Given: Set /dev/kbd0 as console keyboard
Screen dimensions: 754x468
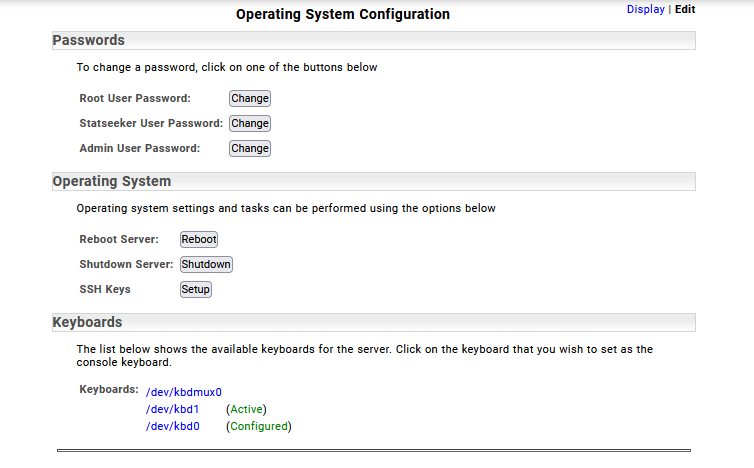Looking at the screenshot, I should (x=173, y=426).
